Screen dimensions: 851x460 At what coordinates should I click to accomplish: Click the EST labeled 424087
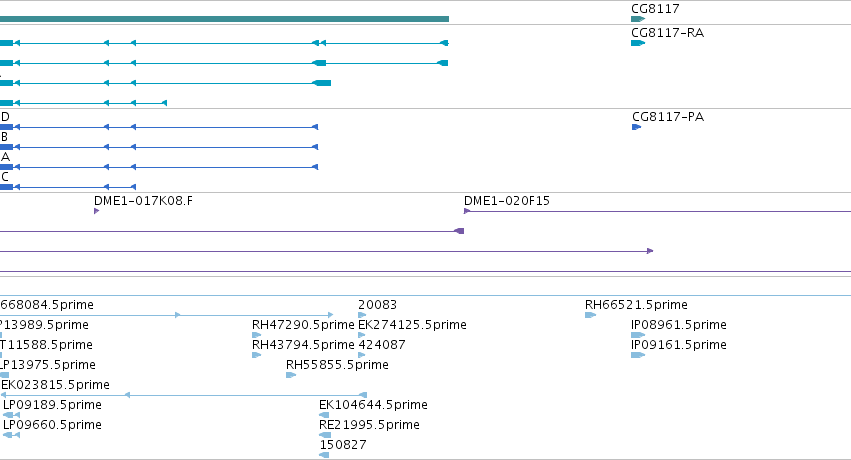(x=382, y=344)
